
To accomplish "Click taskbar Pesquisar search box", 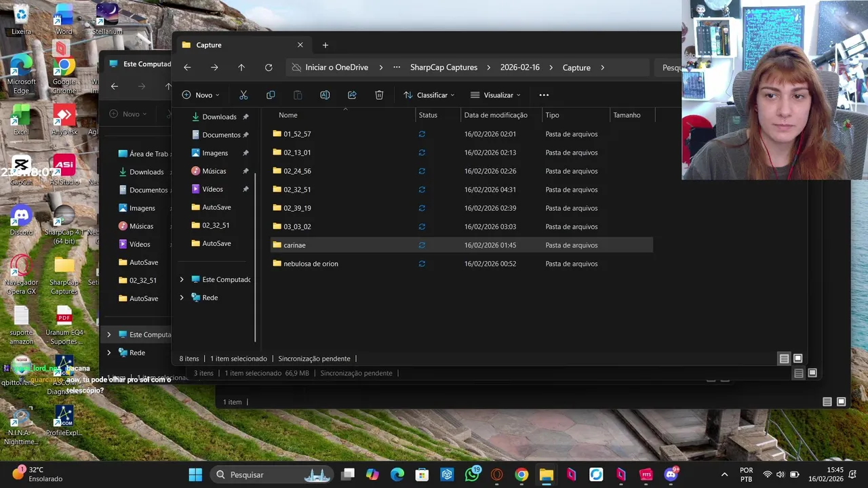I will click(x=271, y=474).
